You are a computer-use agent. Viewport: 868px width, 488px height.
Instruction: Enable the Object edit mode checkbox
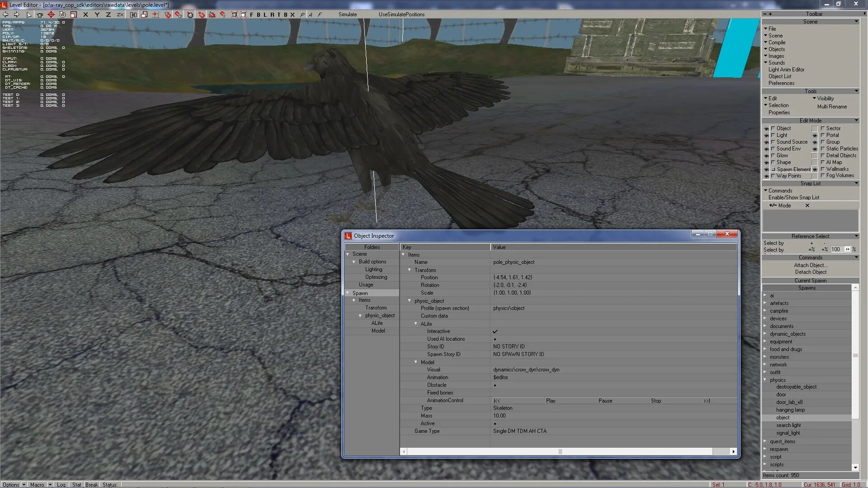click(x=774, y=128)
